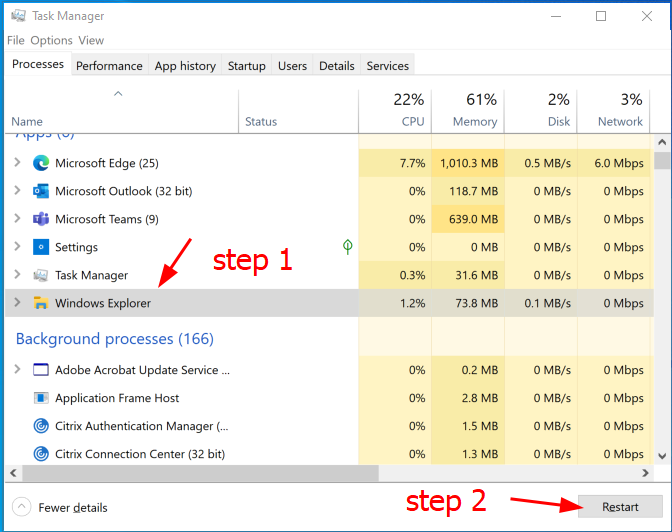Click the Adobe Acrobat Update Service icon
This screenshot has width=672, height=532.
point(41,370)
